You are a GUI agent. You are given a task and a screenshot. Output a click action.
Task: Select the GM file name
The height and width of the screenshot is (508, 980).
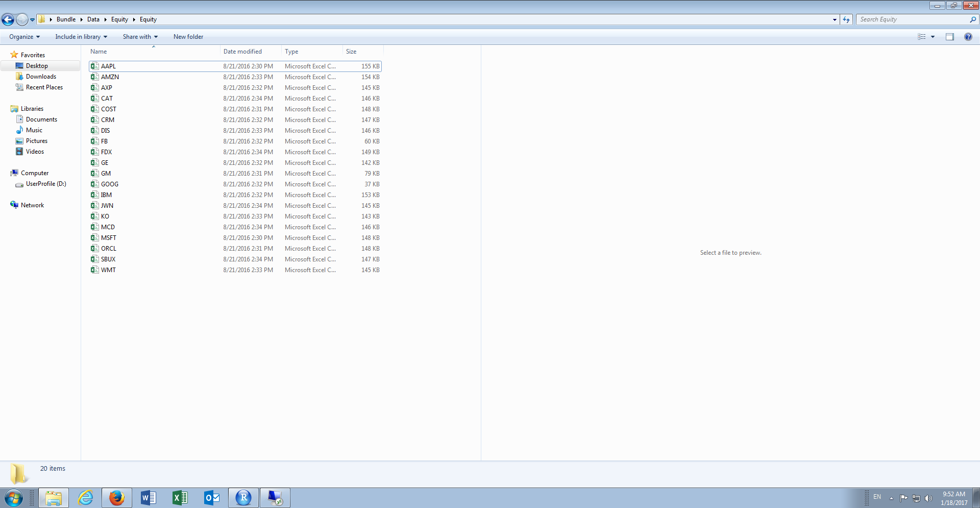(x=106, y=174)
